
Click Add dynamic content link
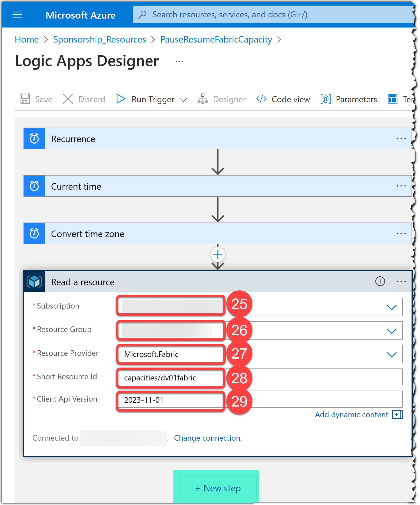click(352, 415)
